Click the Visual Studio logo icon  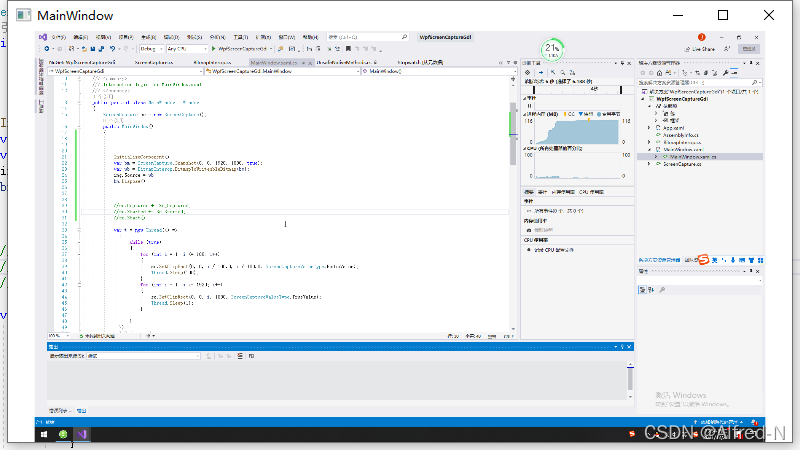click(x=43, y=37)
